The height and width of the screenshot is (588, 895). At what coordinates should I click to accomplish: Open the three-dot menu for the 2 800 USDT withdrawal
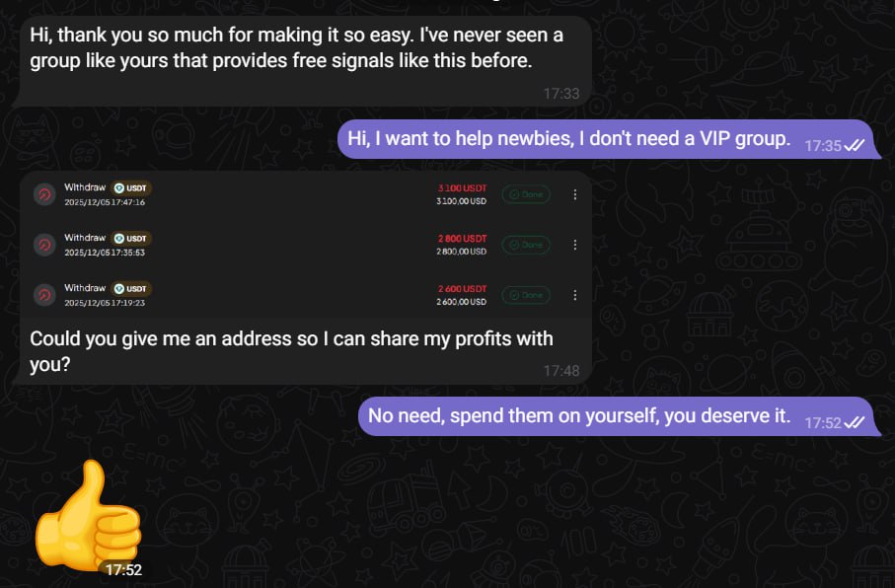click(x=575, y=245)
